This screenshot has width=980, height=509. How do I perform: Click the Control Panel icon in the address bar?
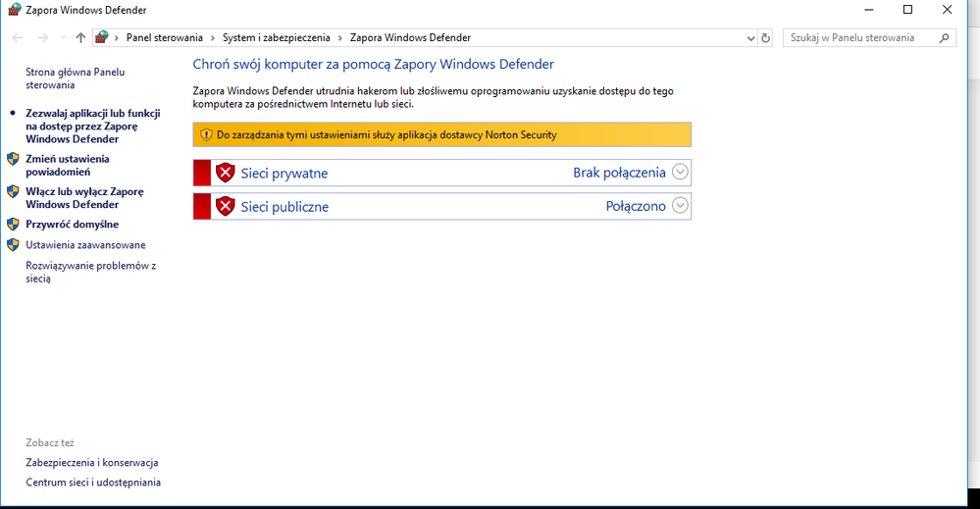pos(102,37)
